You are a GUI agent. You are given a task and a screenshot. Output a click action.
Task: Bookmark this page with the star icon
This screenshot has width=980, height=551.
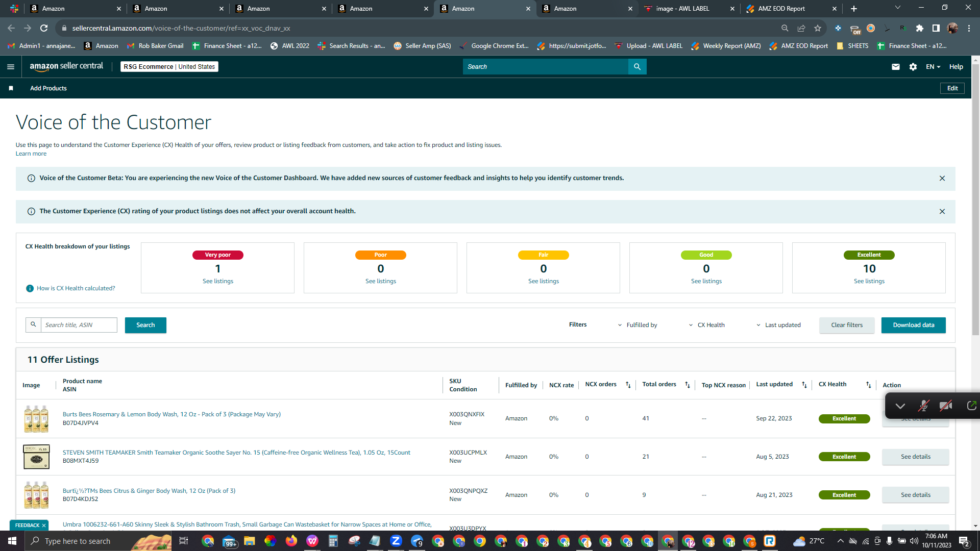tap(818, 28)
